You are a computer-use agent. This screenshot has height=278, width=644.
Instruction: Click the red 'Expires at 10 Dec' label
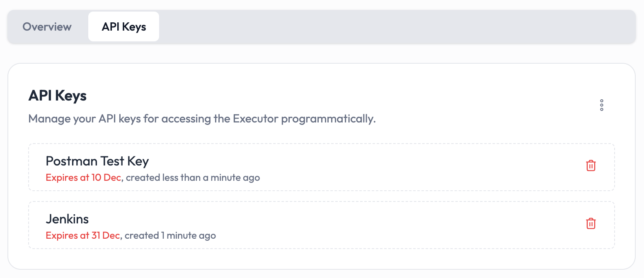83,178
